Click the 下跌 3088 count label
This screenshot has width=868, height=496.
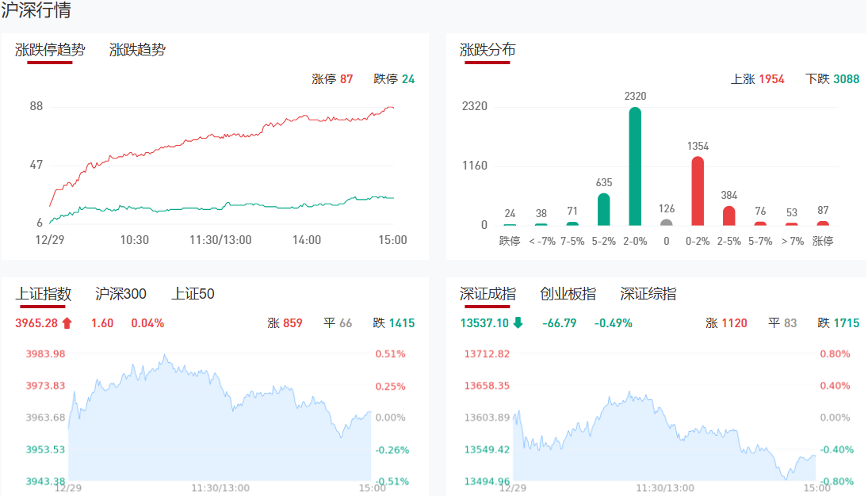click(832, 79)
